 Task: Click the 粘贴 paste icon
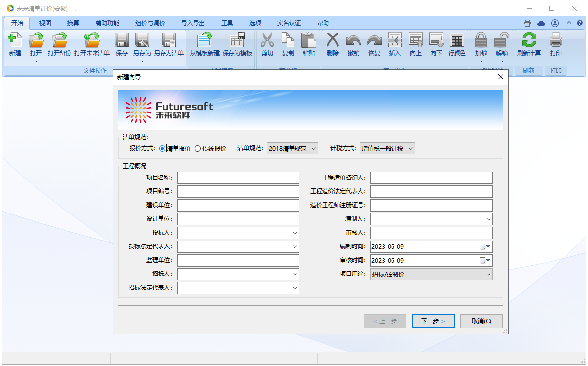tap(309, 40)
